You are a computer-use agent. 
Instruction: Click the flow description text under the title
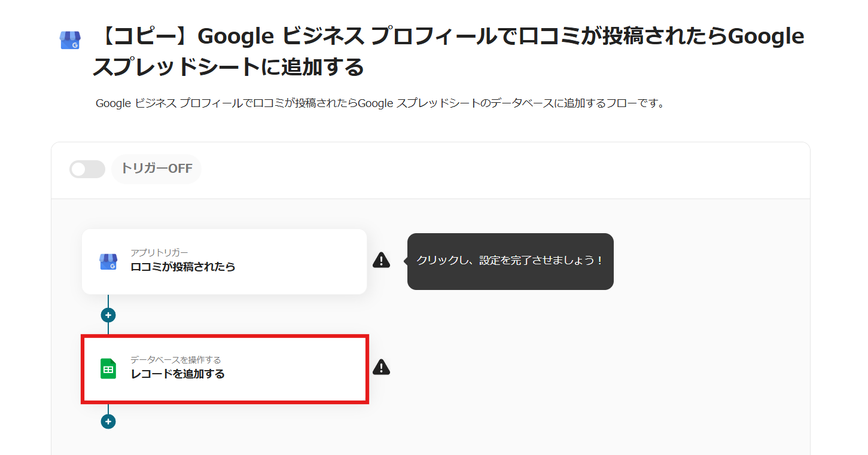pyautogui.click(x=380, y=103)
